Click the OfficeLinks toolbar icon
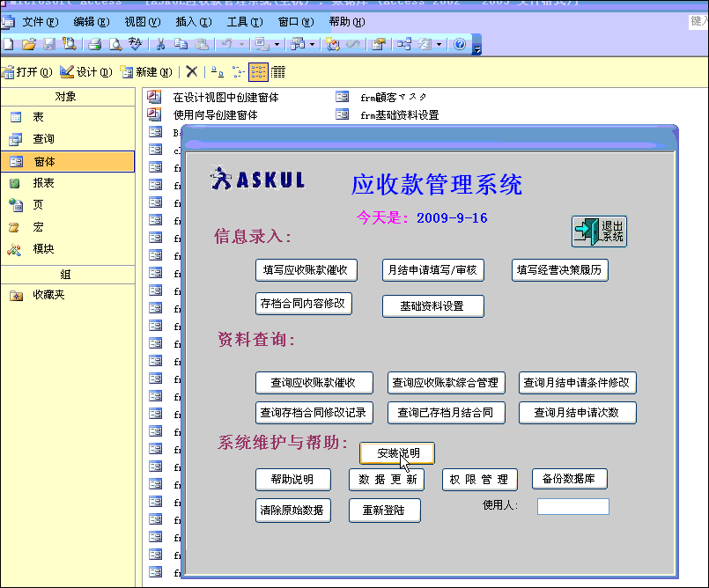 coord(261,44)
